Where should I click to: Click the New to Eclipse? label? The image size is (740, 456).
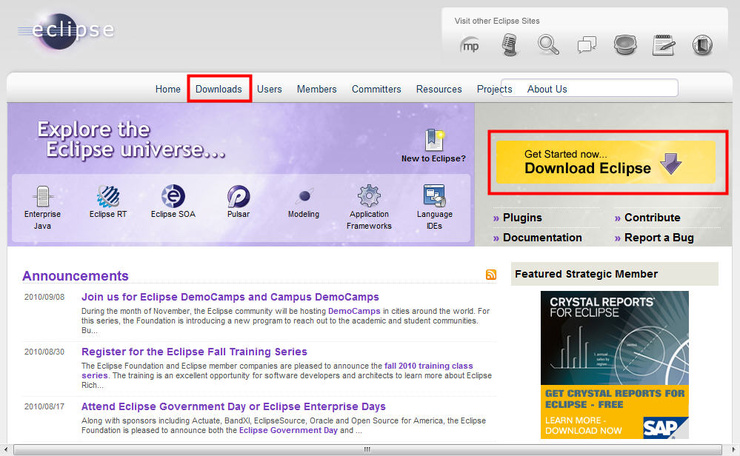(x=433, y=159)
